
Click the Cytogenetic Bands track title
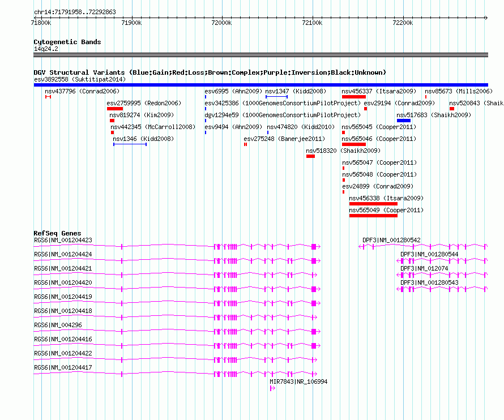pos(67,42)
